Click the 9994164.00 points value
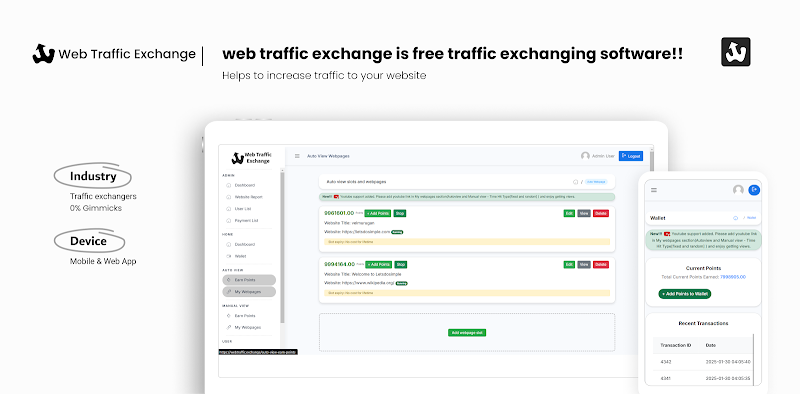 (x=339, y=264)
